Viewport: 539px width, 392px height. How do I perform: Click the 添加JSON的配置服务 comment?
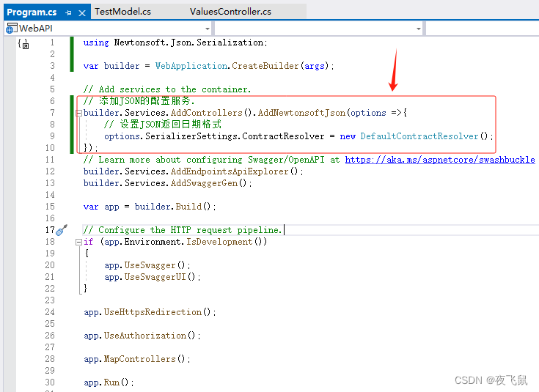[139, 101]
